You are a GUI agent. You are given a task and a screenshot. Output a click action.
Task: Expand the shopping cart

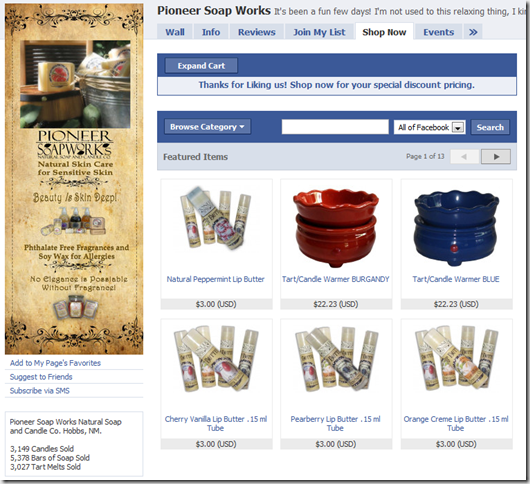coord(201,66)
